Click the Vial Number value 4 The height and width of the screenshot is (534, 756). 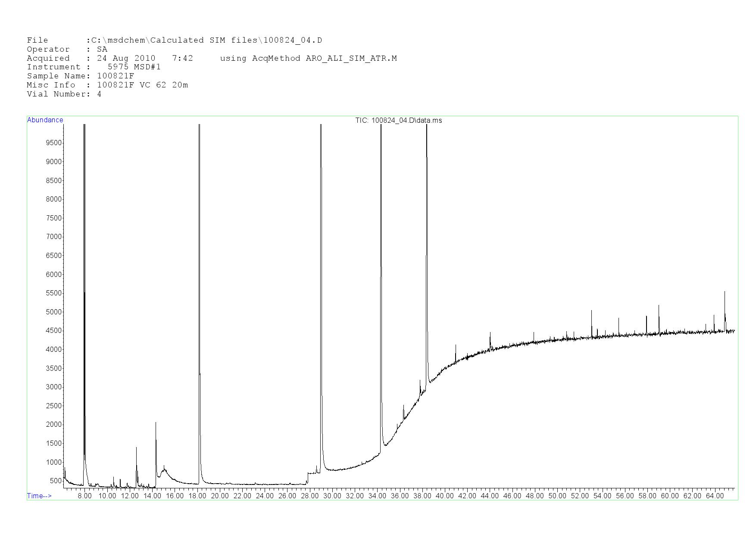[x=100, y=94]
